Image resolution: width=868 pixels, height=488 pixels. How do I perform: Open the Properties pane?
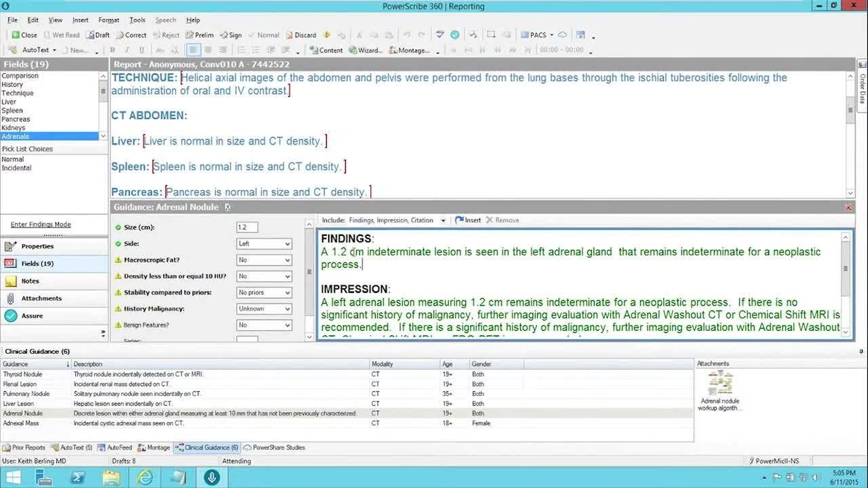(54, 246)
